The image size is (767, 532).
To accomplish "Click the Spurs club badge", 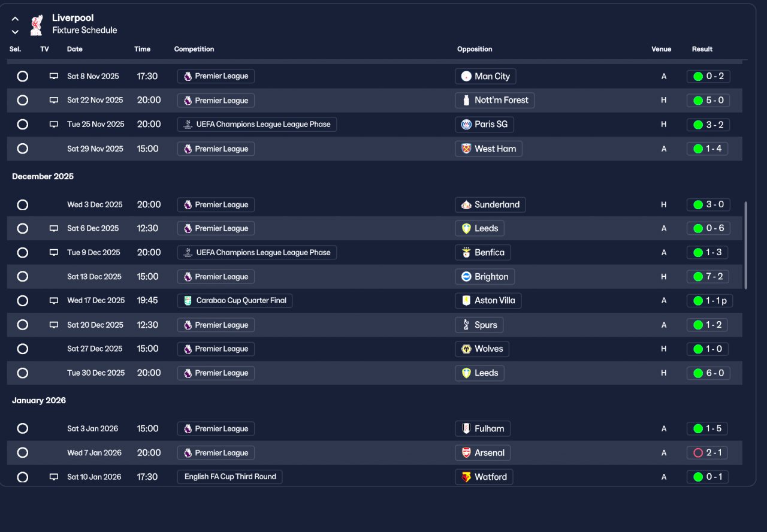I will [466, 325].
